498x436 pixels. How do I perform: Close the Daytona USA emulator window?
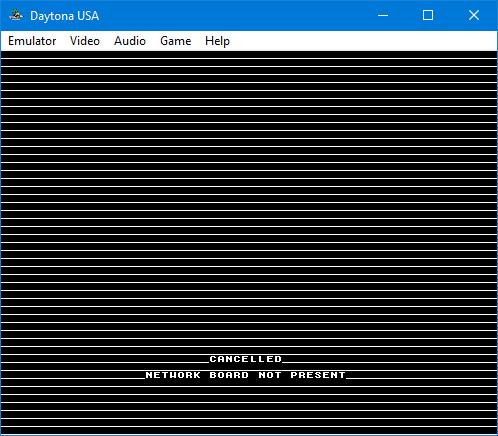tap(474, 15)
